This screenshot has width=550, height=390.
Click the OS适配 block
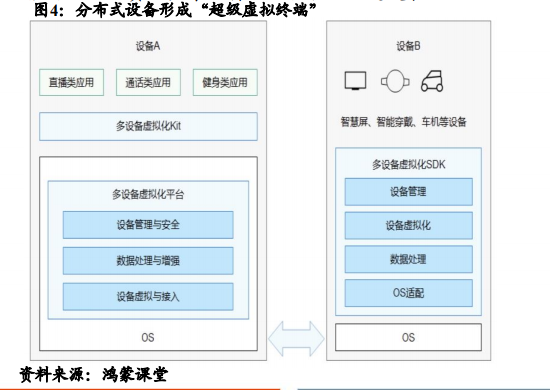pyautogui.click(x=409, y=293)
